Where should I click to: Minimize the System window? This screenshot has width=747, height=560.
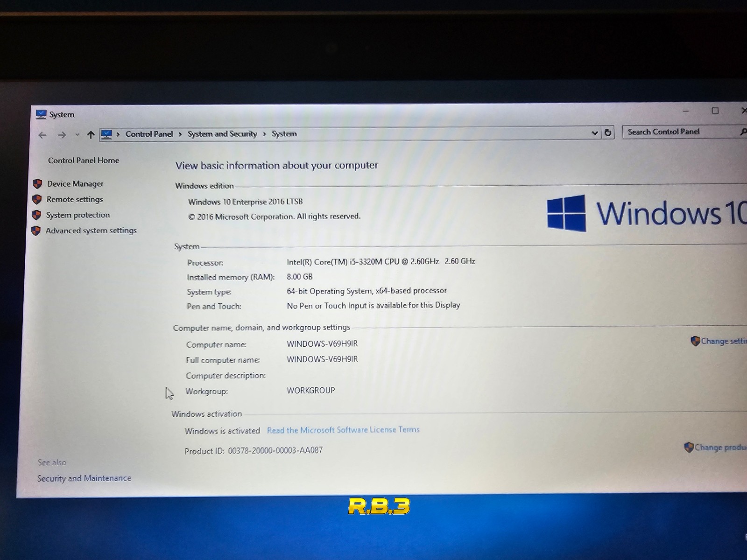click(x=686, y=111)
